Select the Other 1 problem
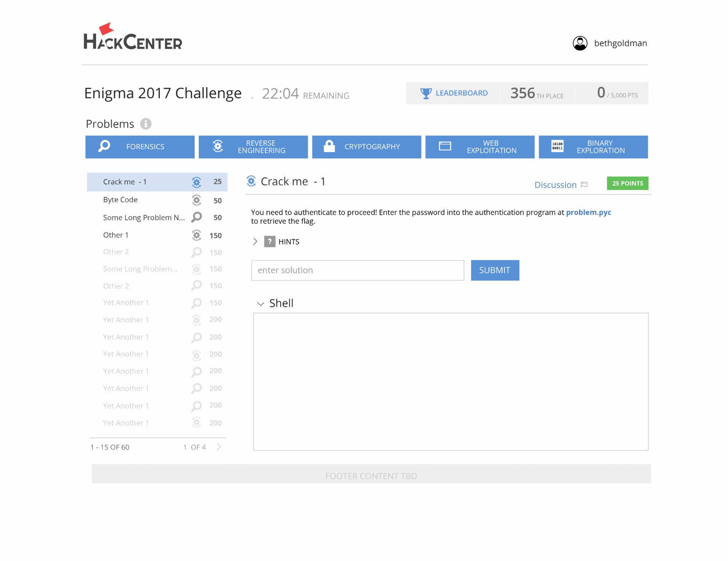The height and width of the screenshot is (561, 728). 115,235
